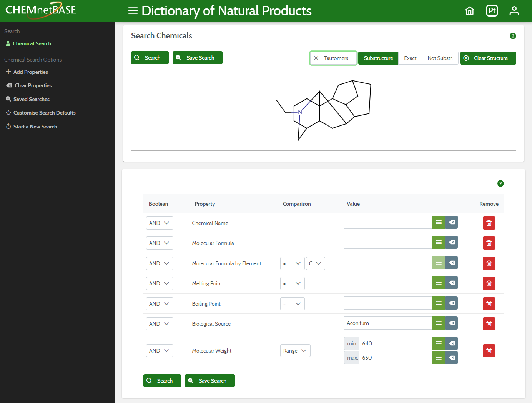Open Boolean dropdown for Molecular Formula by Element

[160, 263]
